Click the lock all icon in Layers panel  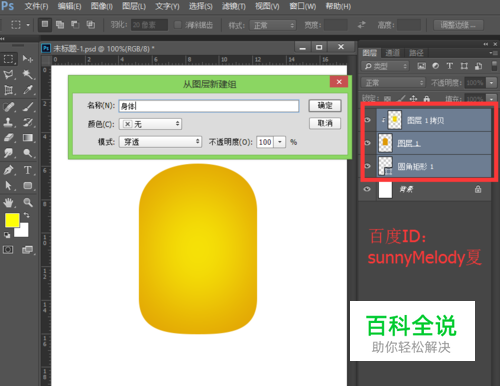[x=427, y=98]
